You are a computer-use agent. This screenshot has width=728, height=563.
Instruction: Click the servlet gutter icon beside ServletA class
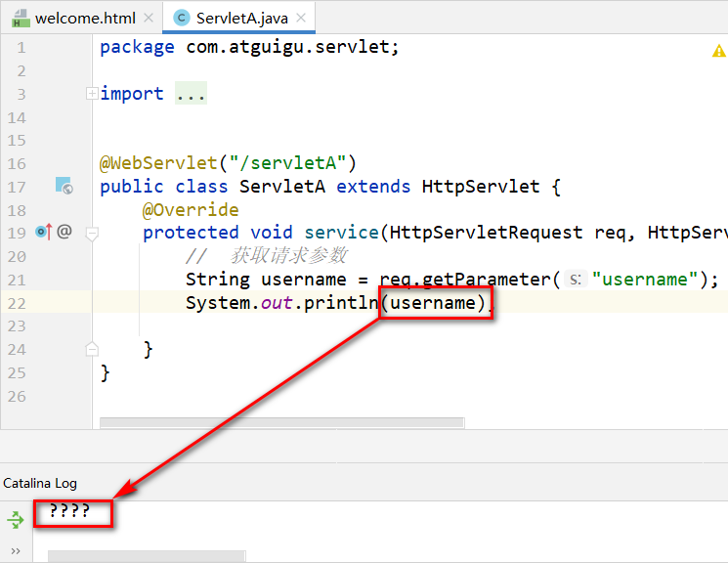(x=64, y=186)
